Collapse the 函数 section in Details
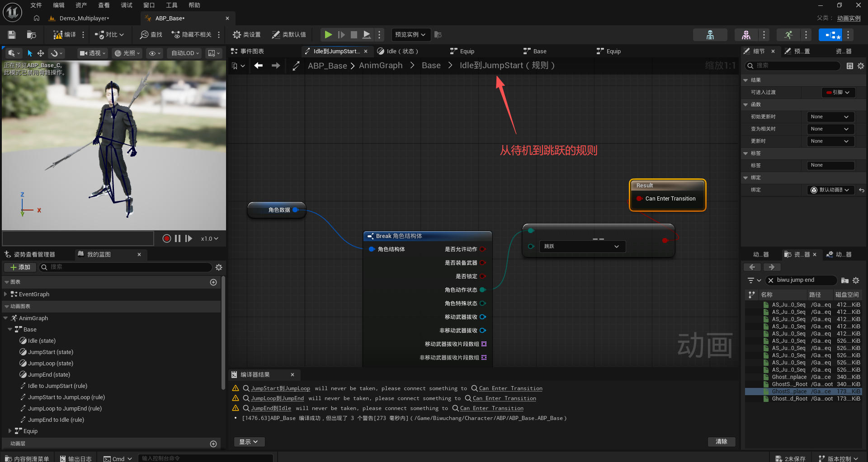 (745, 105)
